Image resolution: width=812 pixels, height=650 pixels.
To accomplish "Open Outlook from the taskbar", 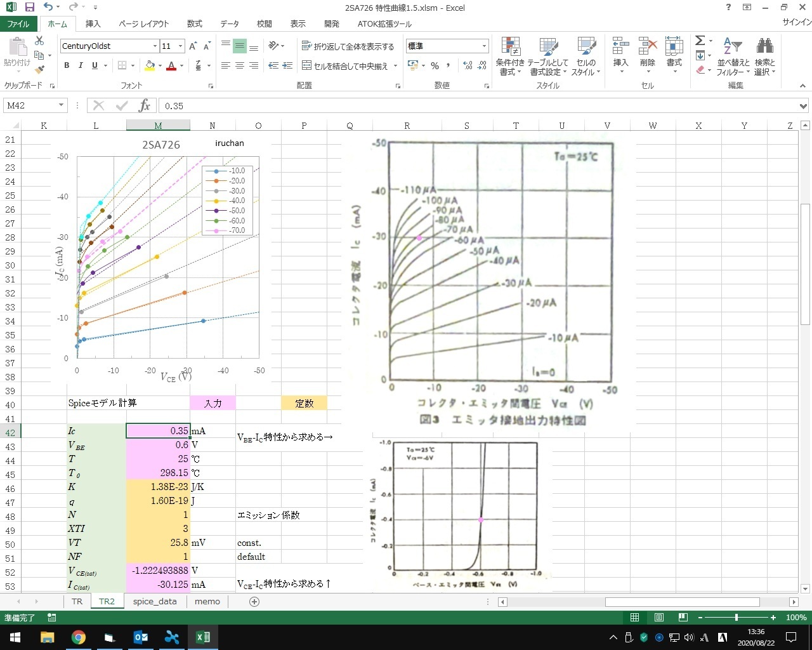I will tap(141, 637).
